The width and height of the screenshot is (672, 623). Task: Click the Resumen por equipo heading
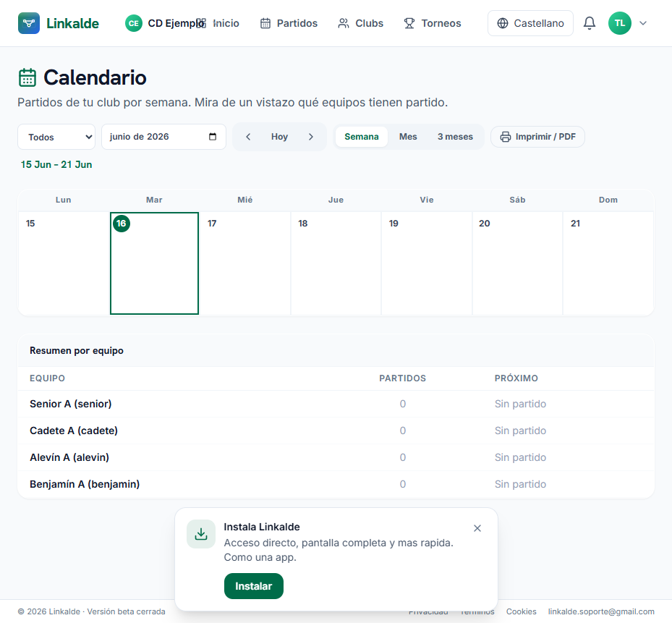pos(76,351)
